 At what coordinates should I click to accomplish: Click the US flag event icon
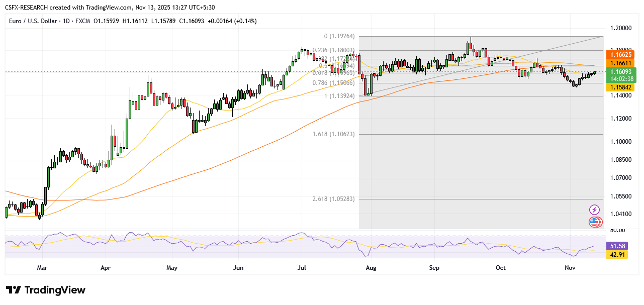[595, 222]
